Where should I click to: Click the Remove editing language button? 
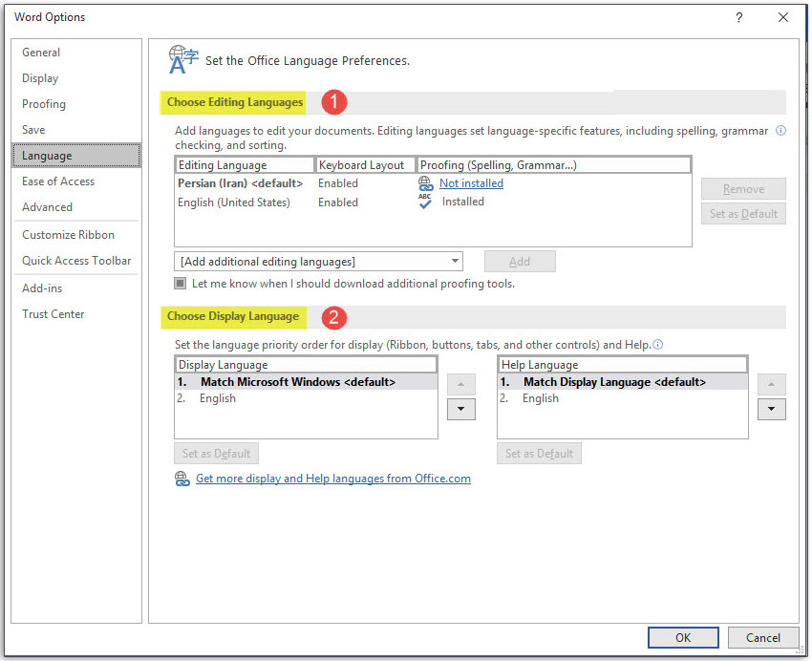click(x=743, y=189)
